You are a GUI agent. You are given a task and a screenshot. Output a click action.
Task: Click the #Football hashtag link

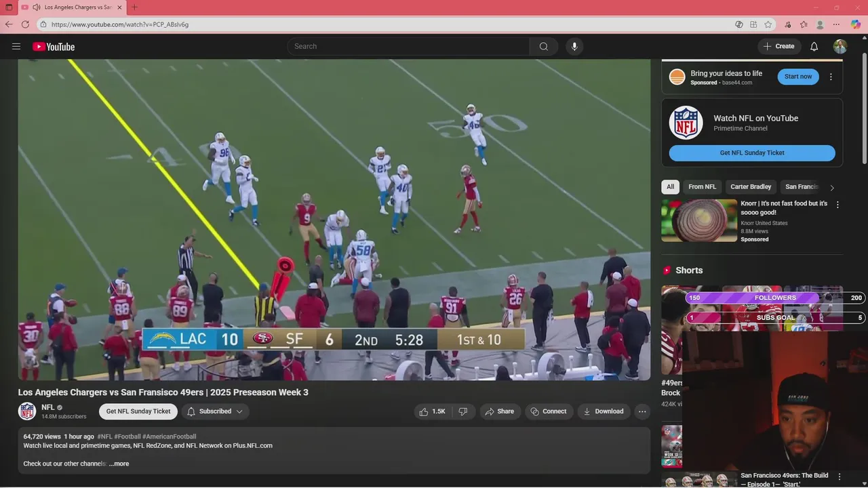(x=127, y=436)
